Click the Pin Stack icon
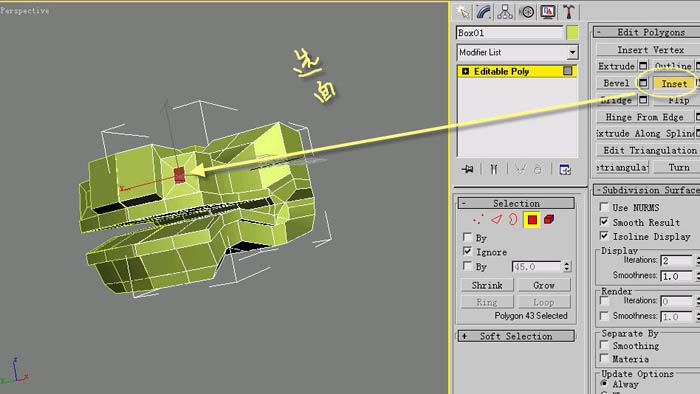 (467, 170)
